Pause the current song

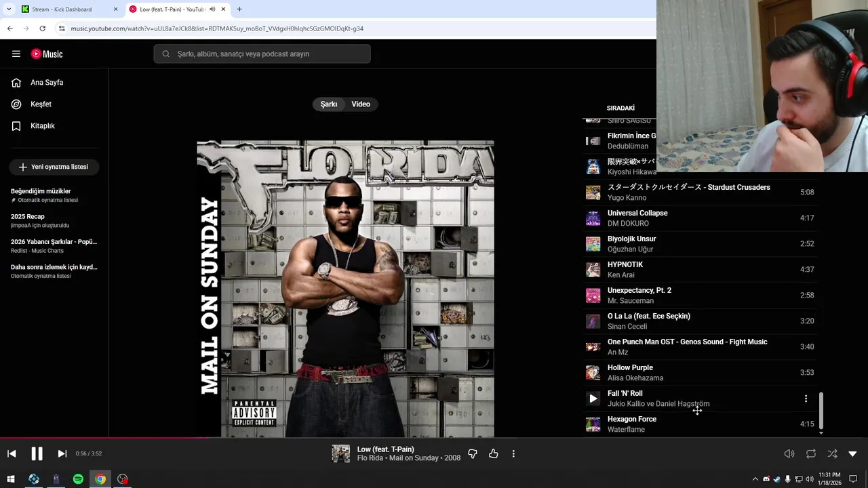coord(37,454)
